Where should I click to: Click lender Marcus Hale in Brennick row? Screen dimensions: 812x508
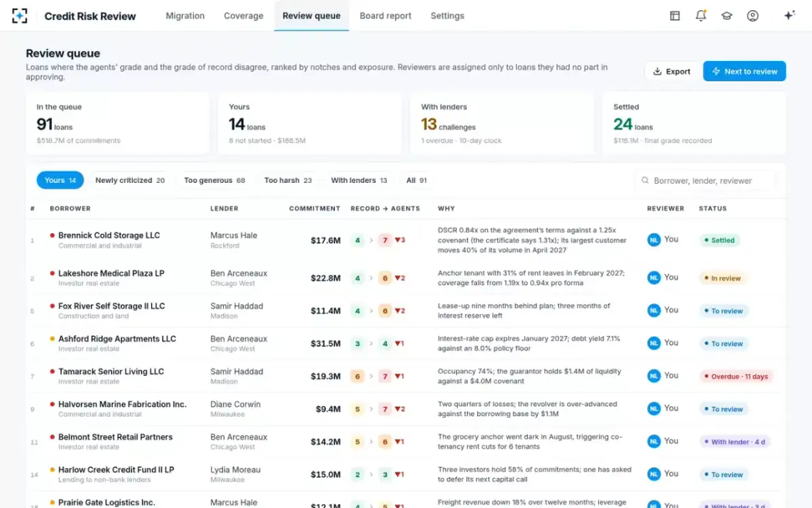coord(234,235)
